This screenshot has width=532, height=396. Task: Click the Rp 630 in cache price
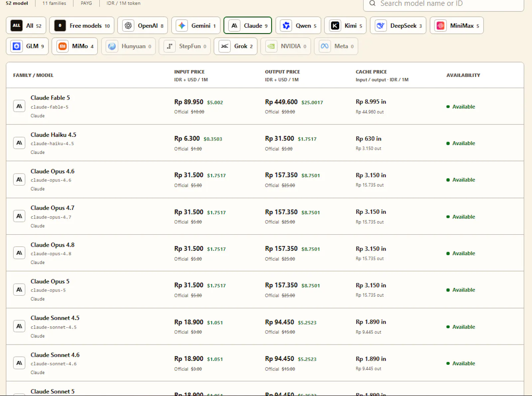pos(368,138)
